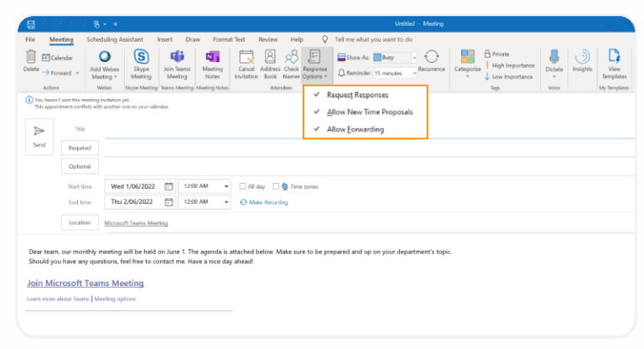The height and width of the screenshot is (349, 644).
Task: Click the Recurrence icon
Action: pyautogui.click(x=432, y=56)
